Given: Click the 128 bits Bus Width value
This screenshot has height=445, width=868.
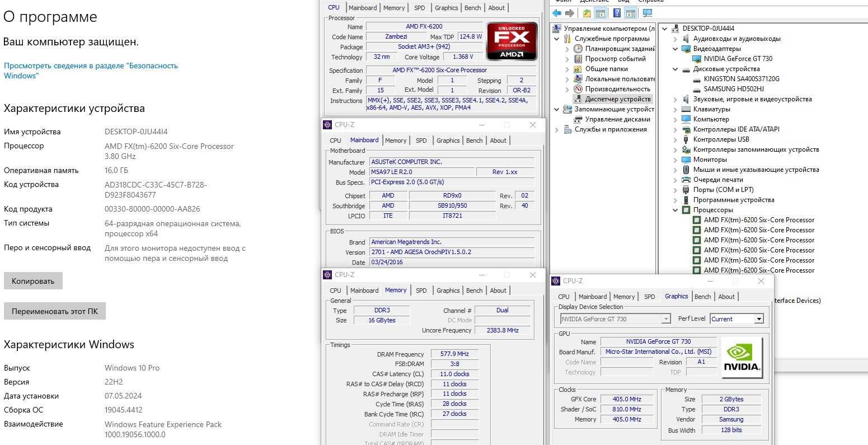Looking at the screenshot, I should point(731,430).
